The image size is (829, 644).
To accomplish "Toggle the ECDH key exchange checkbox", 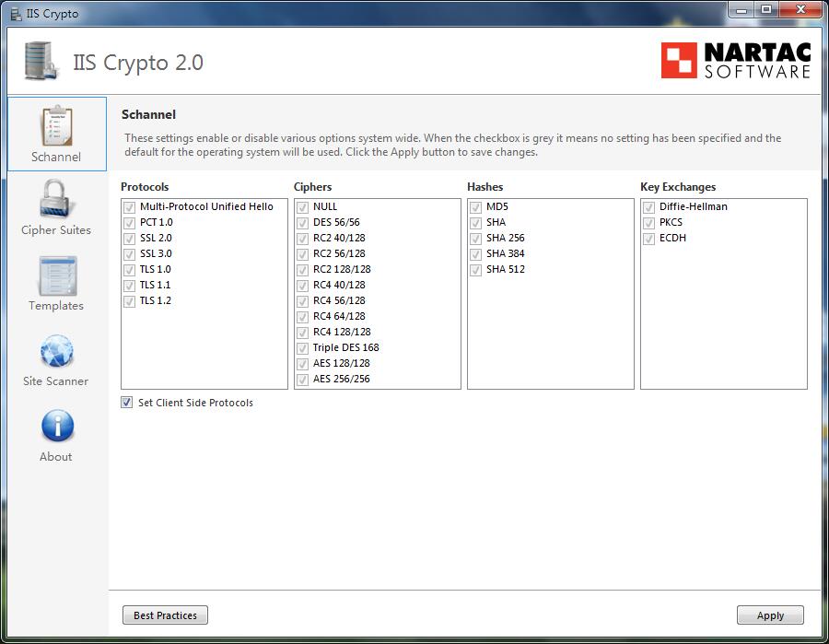I will coord(648,238).
